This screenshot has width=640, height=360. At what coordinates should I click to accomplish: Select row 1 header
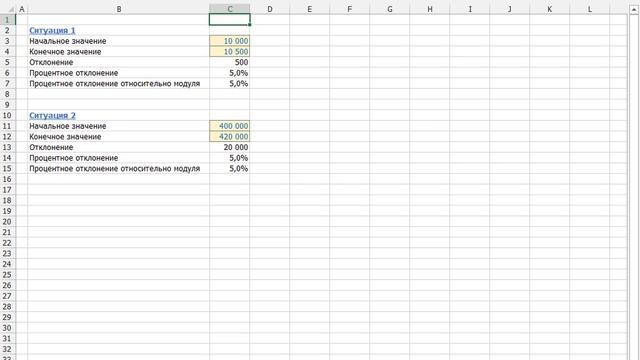pyautogui.click(x=7, y=20)
